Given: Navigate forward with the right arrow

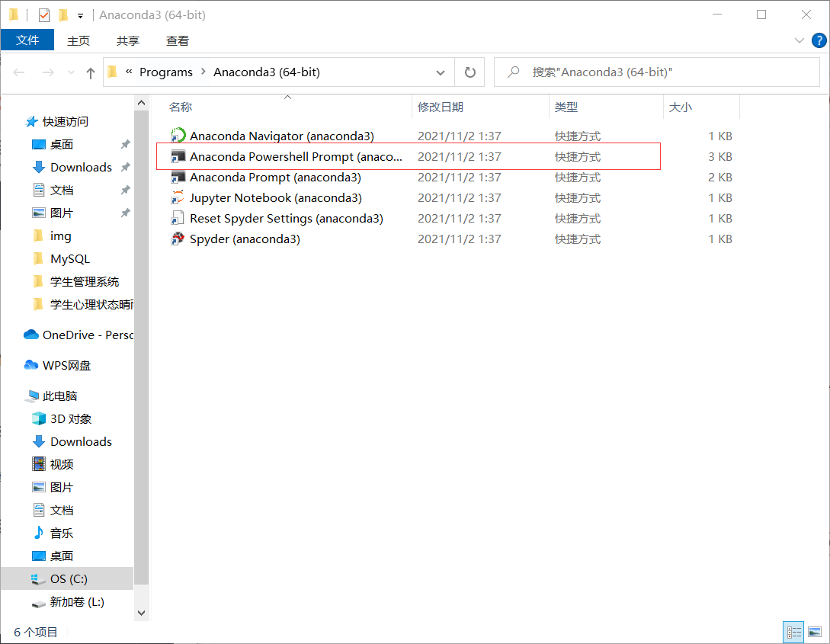Looking at the screenshot, I should [x=48, y=72].
